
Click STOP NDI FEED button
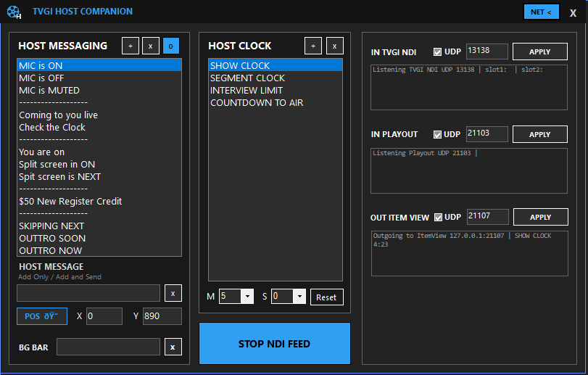275,344
